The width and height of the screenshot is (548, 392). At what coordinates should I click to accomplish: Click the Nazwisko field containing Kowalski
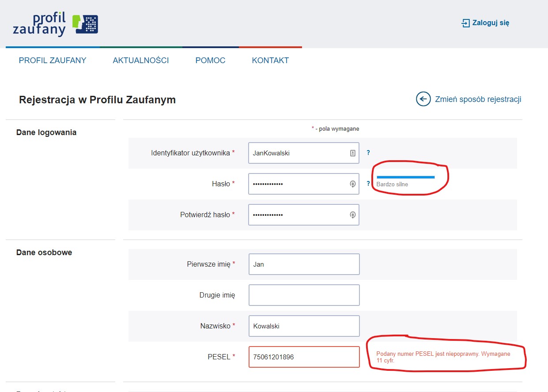(304, 326)
